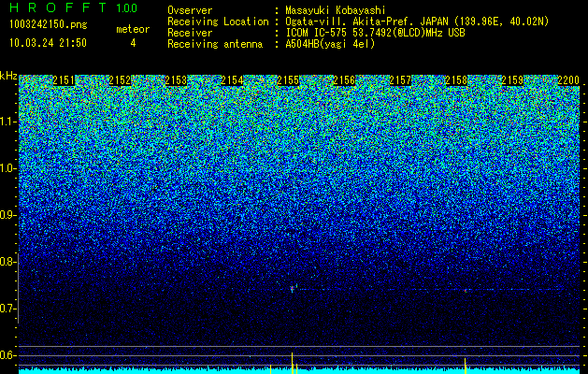The width and height of the screenshot is (588, 374).
Task: Click the 2158 time marker
Action: coord(456,80)
